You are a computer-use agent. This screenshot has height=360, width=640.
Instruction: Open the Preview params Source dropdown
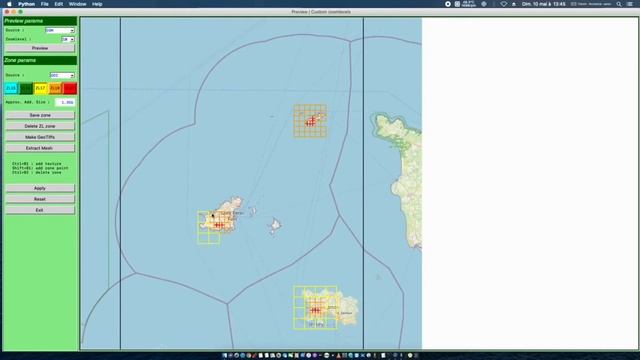pyautogui.click(x=60, y=31)
